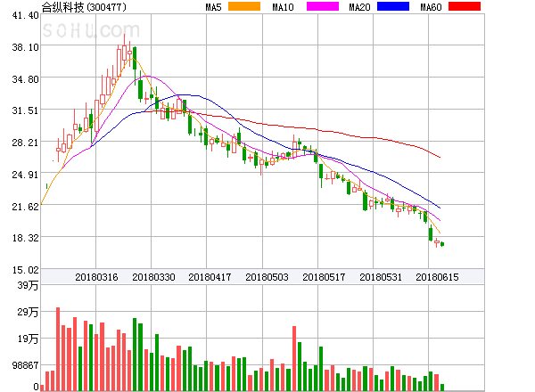Jump to date marker 20180615
Image resolution: width=535 pixels, height=392 pixels.
[x=439, y=277]
